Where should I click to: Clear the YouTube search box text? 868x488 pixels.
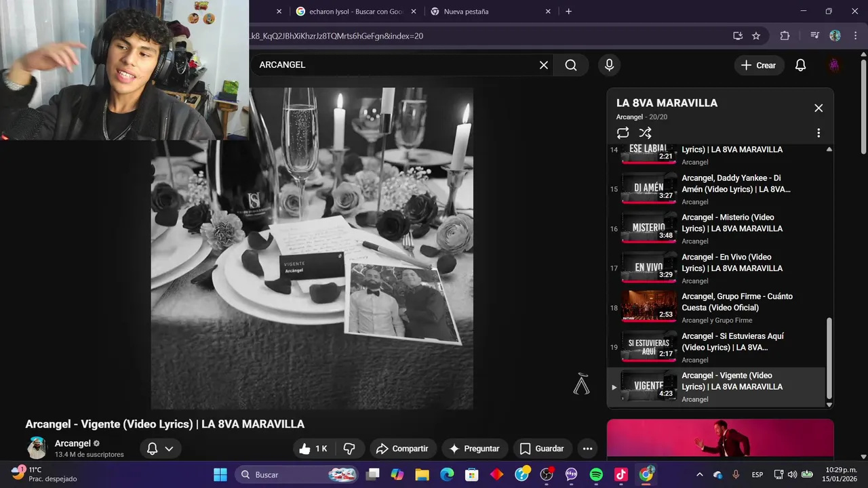544,65
